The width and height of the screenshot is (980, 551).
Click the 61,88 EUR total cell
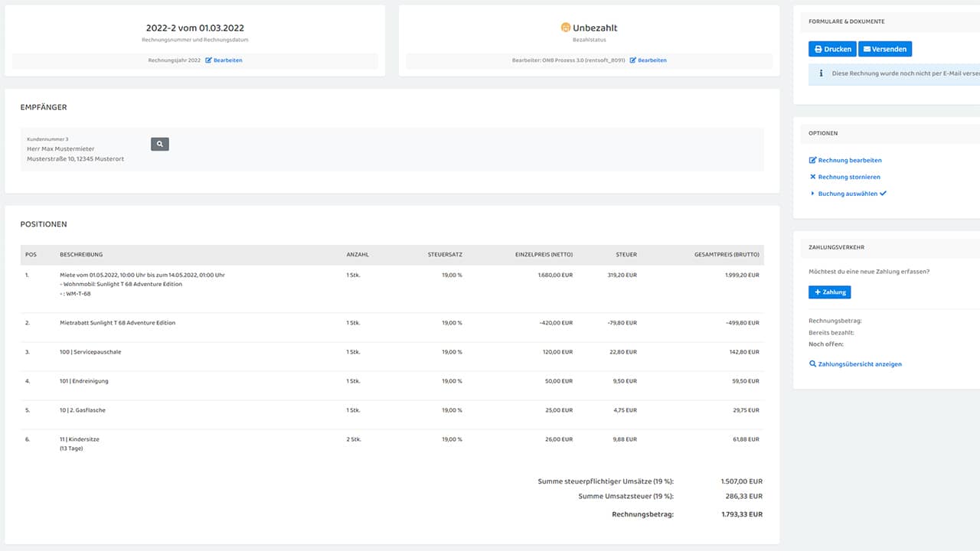click(x=746, y=439)
